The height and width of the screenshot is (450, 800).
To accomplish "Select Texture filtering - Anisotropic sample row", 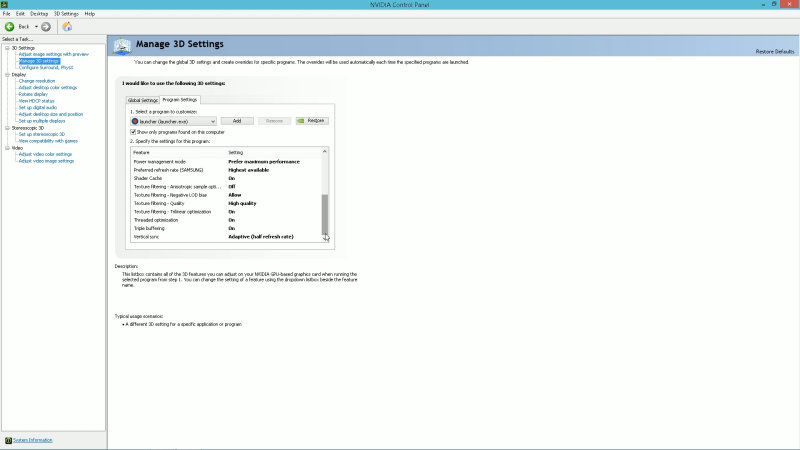I will [x=226, y=187].
